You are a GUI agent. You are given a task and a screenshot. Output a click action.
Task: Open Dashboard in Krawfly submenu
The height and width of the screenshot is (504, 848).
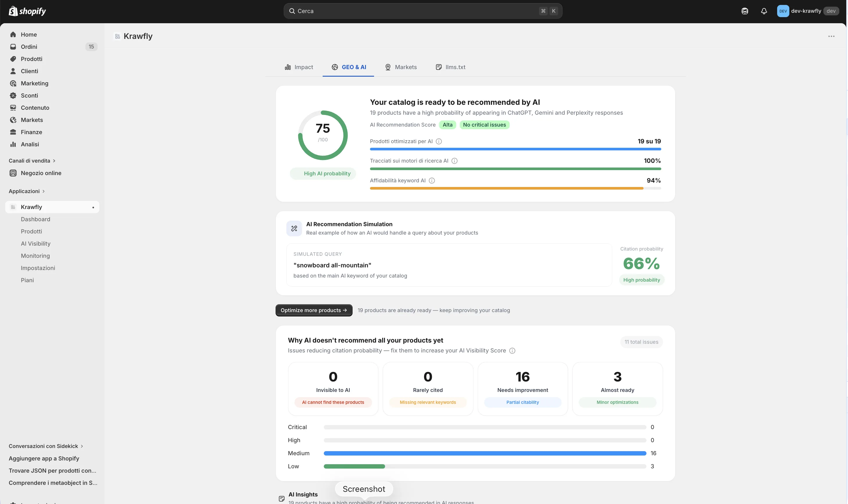[x=35, y=219]
